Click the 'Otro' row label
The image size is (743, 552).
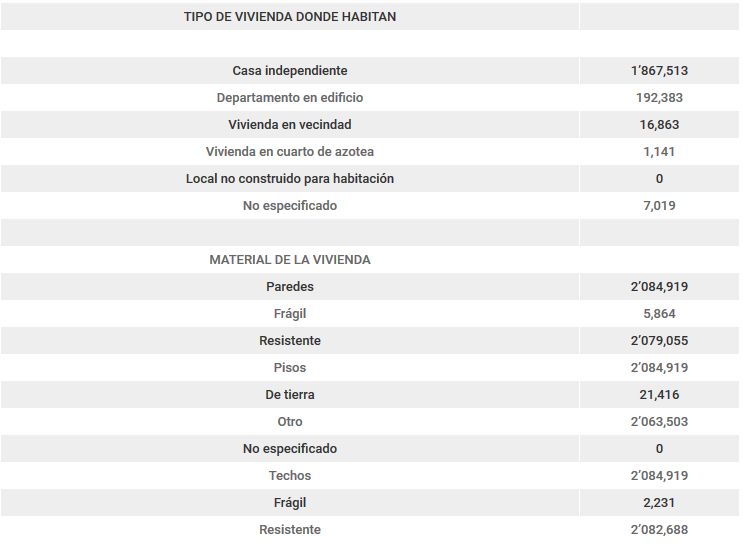click(x=290, y=422)
